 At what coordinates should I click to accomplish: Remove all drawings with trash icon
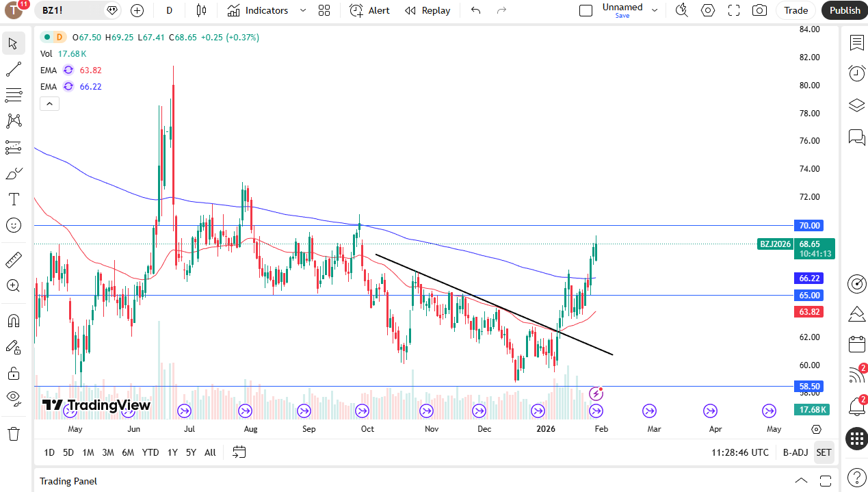tap(13, 434)
